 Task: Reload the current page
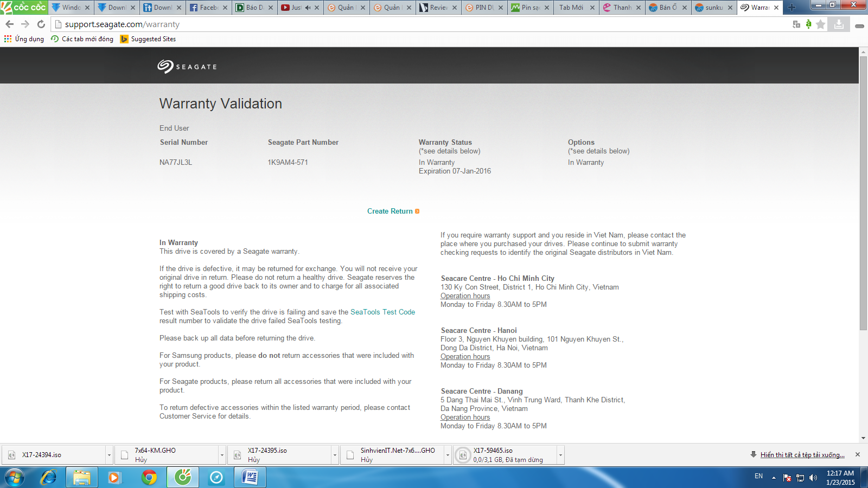pos(41,24)
